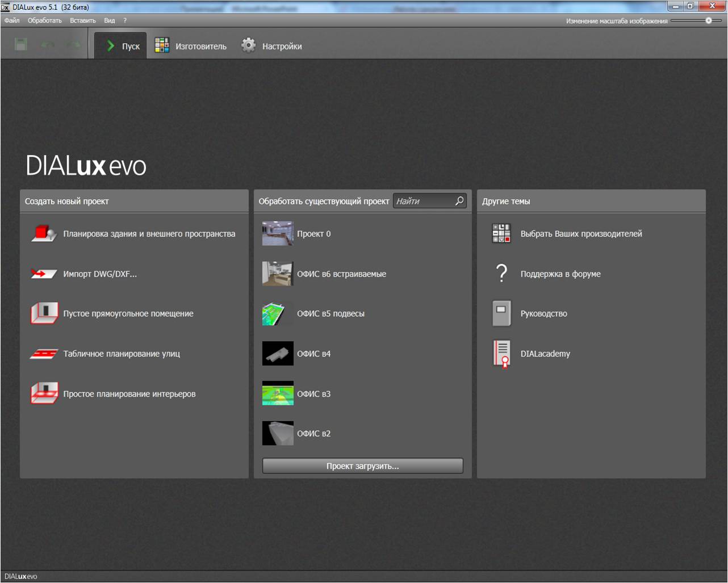This screenshot has height=583, width=728.
Task: Click the Импорт DWG/DXF icon
Action: [44, 274]
